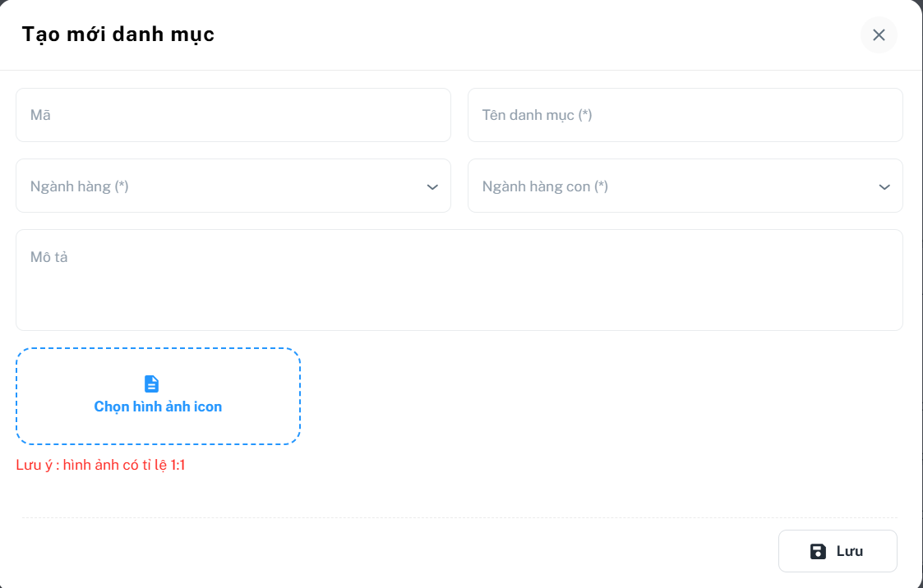The width and height of the screenshot is (923, 588).
Task: Click the Mô tả placeholder label
Action: tap(48, 257)
